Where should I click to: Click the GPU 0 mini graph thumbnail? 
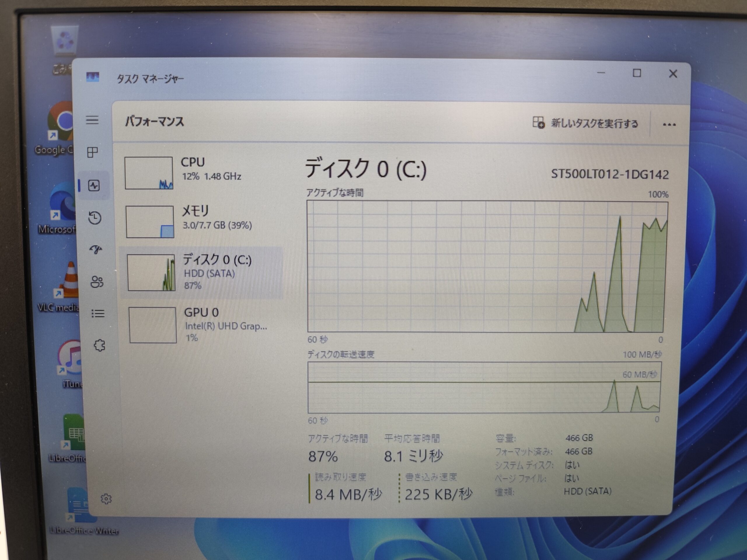click(x=153, y=325)
